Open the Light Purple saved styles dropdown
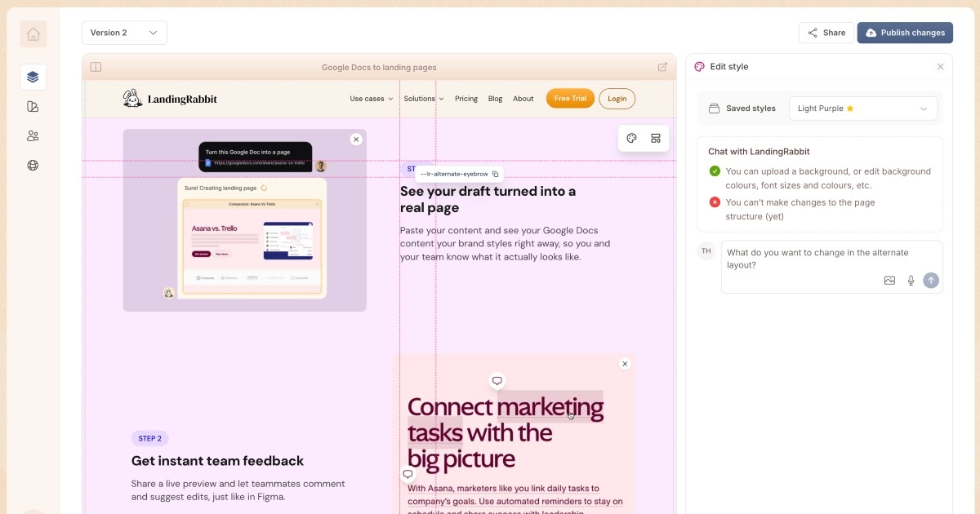This screenshot has width=980, height=514. coord(862,108)
